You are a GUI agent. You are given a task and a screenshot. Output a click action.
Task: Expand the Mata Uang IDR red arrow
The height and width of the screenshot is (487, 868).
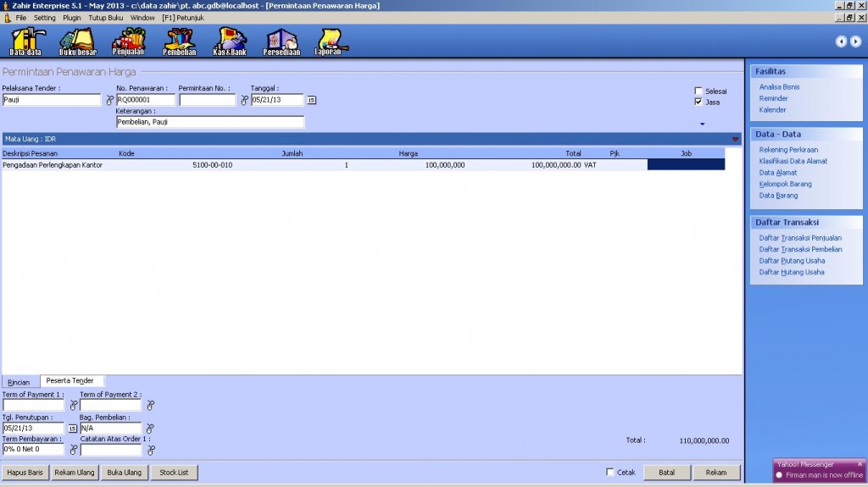[x=735, y=139]
